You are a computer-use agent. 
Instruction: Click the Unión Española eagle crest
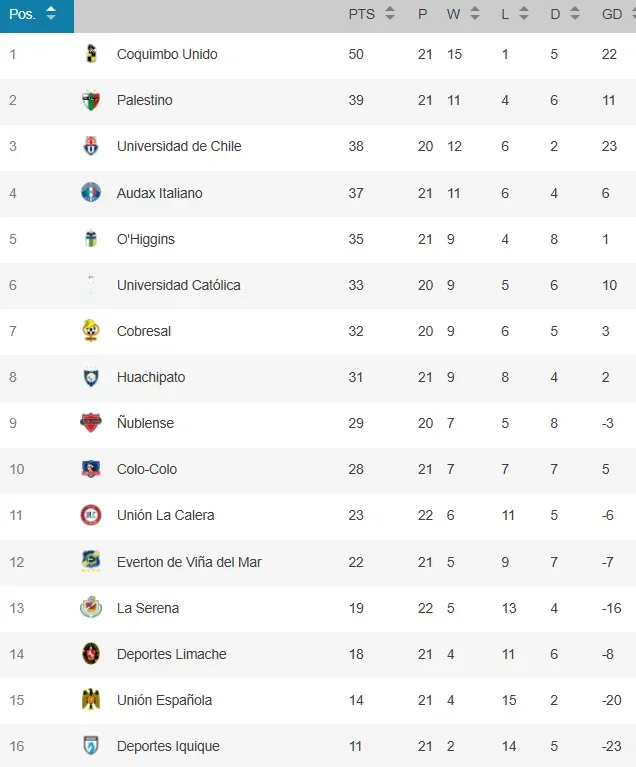point(91,699)
